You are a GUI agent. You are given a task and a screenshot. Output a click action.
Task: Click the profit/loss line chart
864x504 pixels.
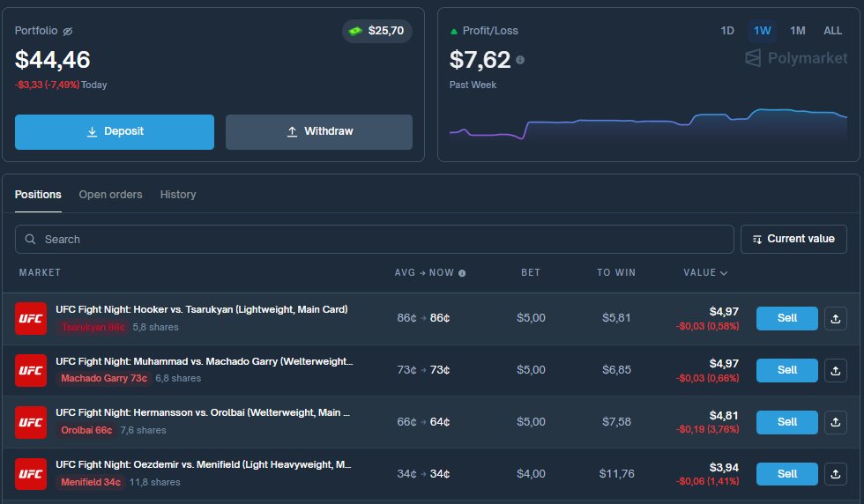click(648, 125)
